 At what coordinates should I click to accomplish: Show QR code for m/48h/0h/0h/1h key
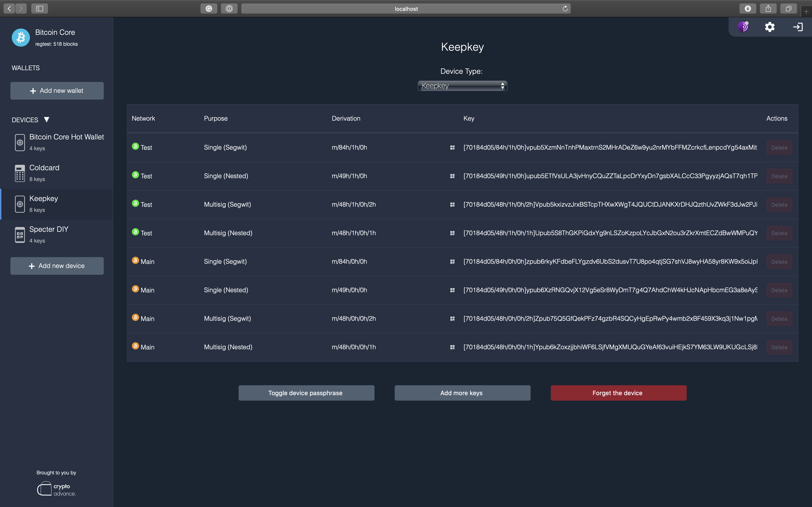[x=452, y=347]
